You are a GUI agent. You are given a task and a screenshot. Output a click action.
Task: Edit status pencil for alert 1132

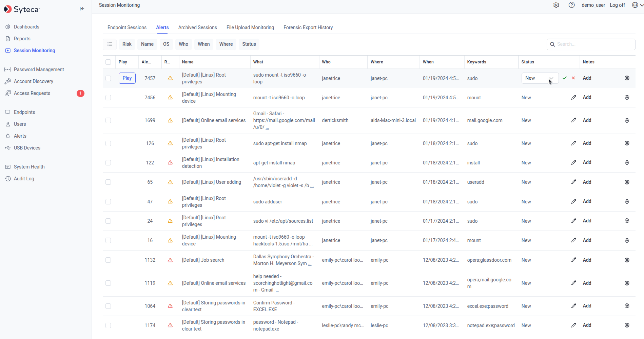[573, 260]
